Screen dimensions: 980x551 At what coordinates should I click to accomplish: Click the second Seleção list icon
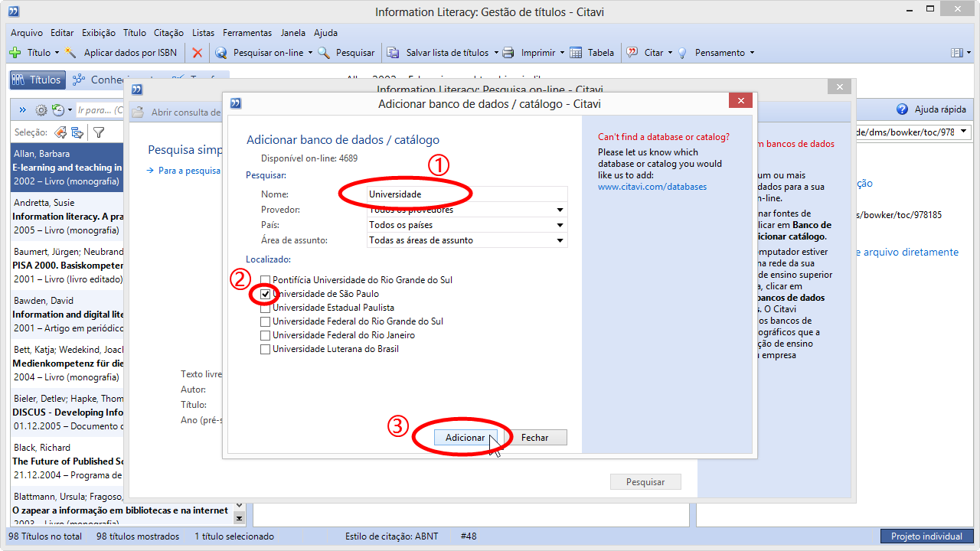click(x=77, y=132)
